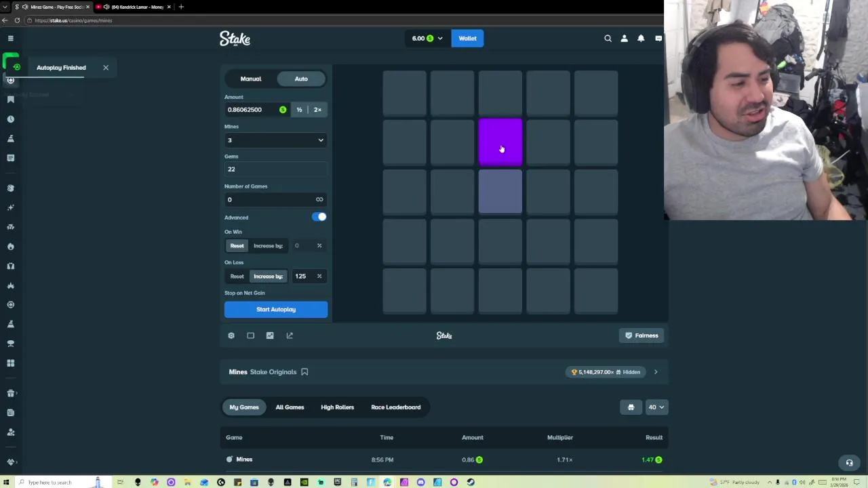Edit the On Loss increase percentage field
This screenshot has height=488, width=868.
click(x=309, y=277)
